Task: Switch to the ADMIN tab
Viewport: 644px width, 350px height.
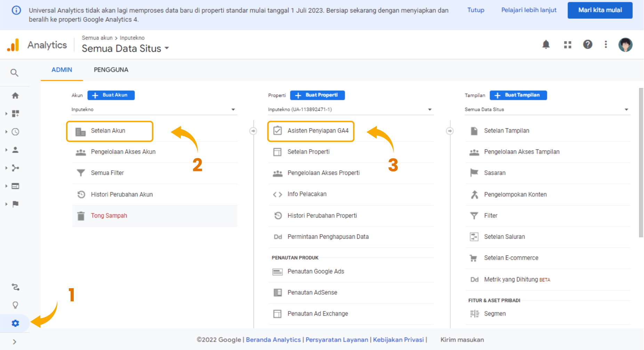Action: [62, 70]
